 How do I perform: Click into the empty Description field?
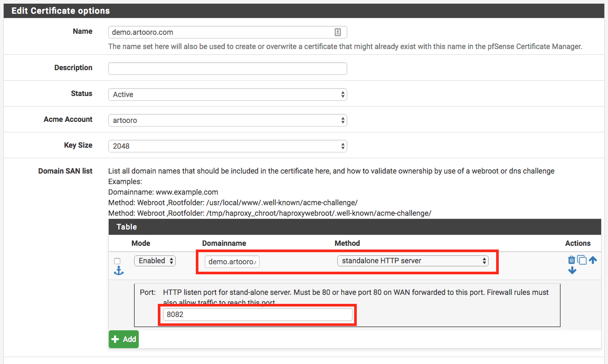click(227, 69)
